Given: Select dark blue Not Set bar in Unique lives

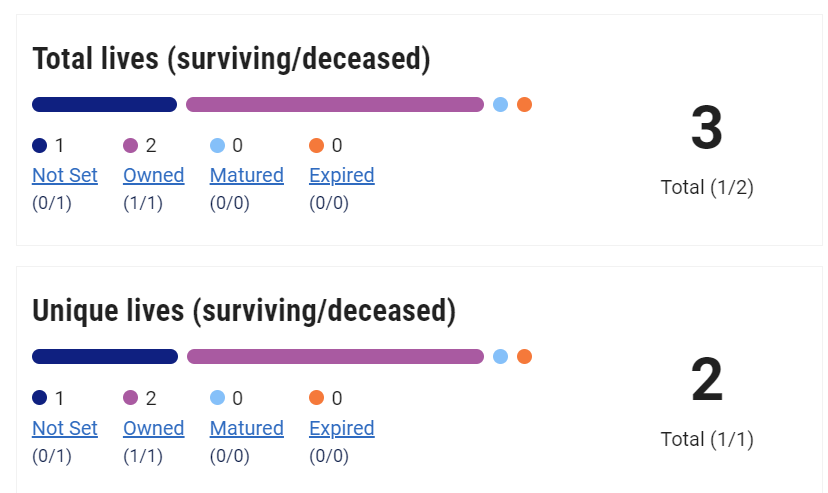Looking at the screenshot, I should click(104, 357).
